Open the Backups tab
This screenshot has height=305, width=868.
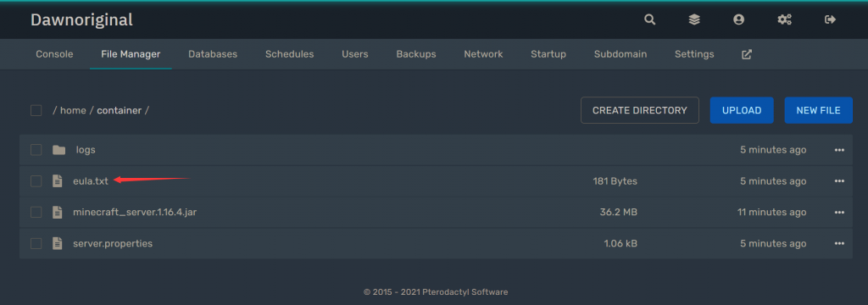[416, 54]
